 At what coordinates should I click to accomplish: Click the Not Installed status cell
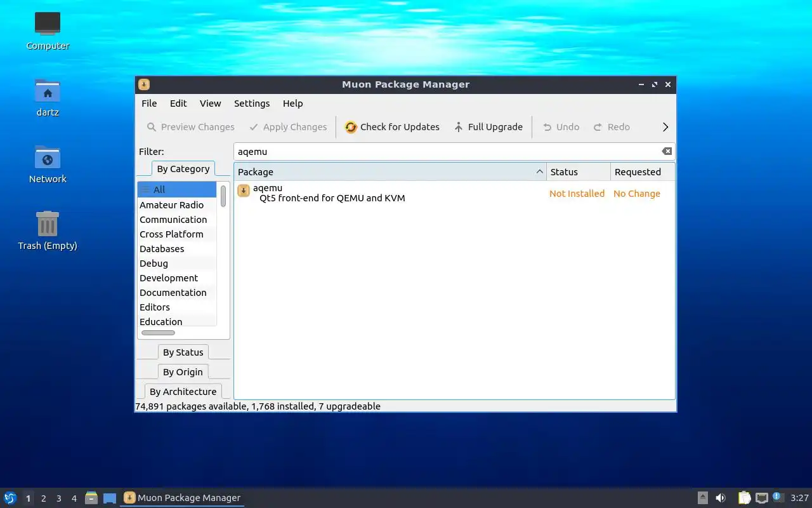point(577,194)
